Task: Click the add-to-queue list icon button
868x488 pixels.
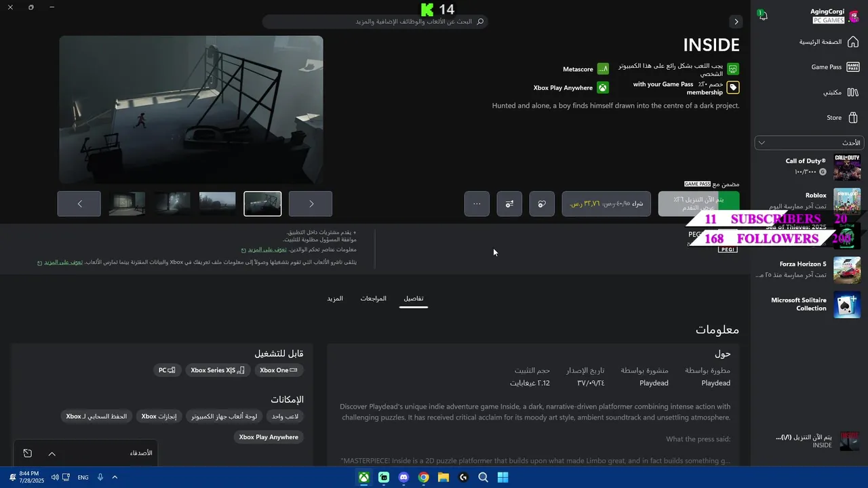Action: [x=509, y=204]
